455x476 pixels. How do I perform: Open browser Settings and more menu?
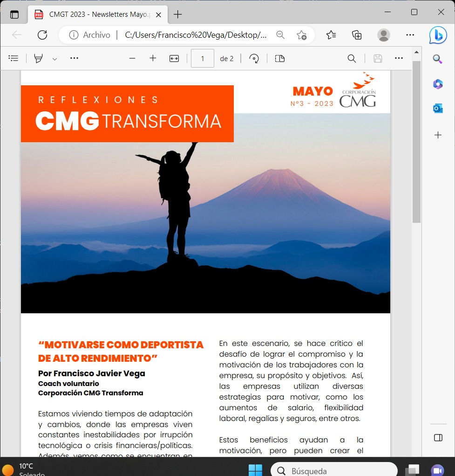click(410, 35)
